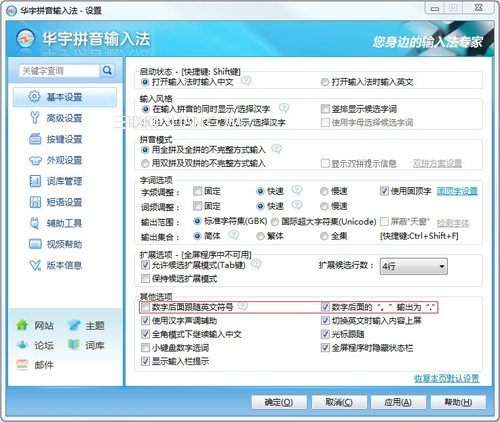Select 国际超大字符集(Unicode) radio button
The height and width of the screenshot is (422, 500).
coord(275,221)
